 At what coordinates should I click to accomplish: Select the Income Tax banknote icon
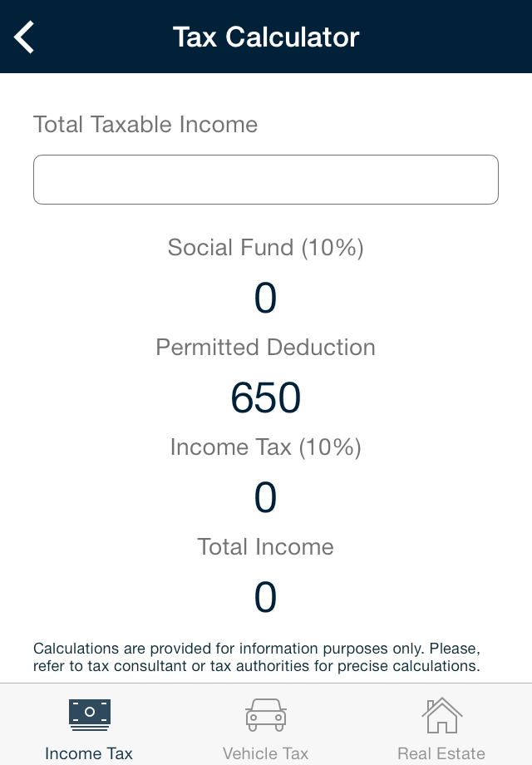pyautogui.click(x=90, y=715)
